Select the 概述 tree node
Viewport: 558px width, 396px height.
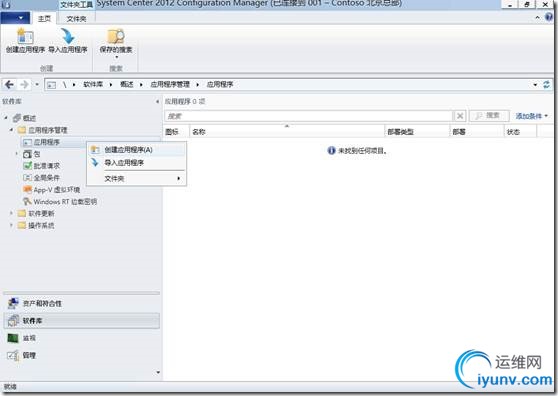pyautogui.click(x=29, y=118)
